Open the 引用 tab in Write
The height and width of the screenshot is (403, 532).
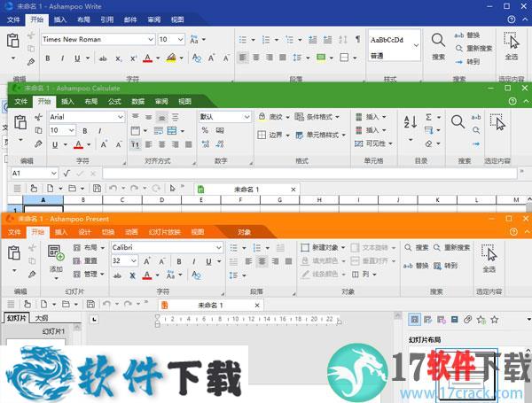coord(107,19)
